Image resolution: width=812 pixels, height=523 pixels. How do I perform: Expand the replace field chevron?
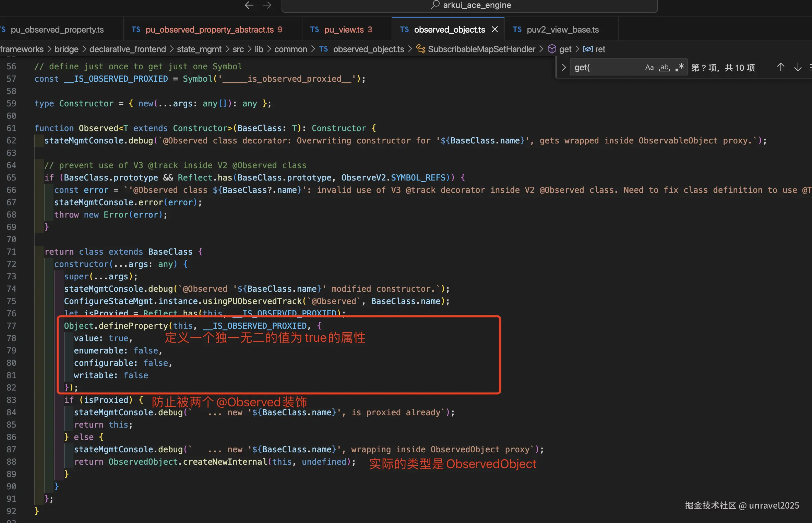point(563,67)
